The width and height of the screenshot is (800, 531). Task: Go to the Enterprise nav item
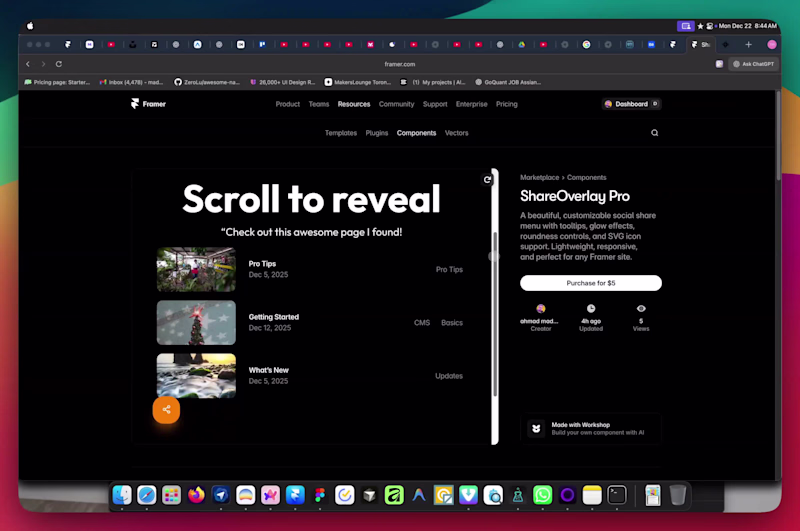(x=471, y=104)
